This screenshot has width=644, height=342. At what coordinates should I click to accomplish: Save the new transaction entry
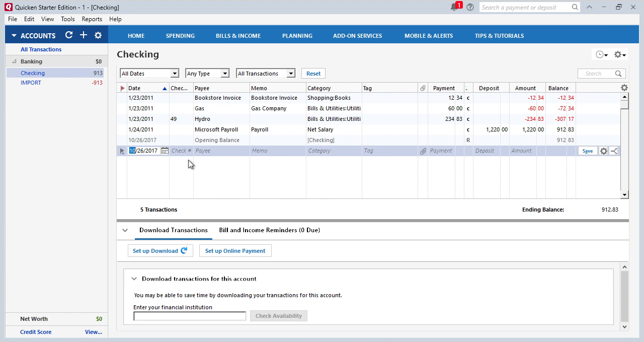point(587,151)
